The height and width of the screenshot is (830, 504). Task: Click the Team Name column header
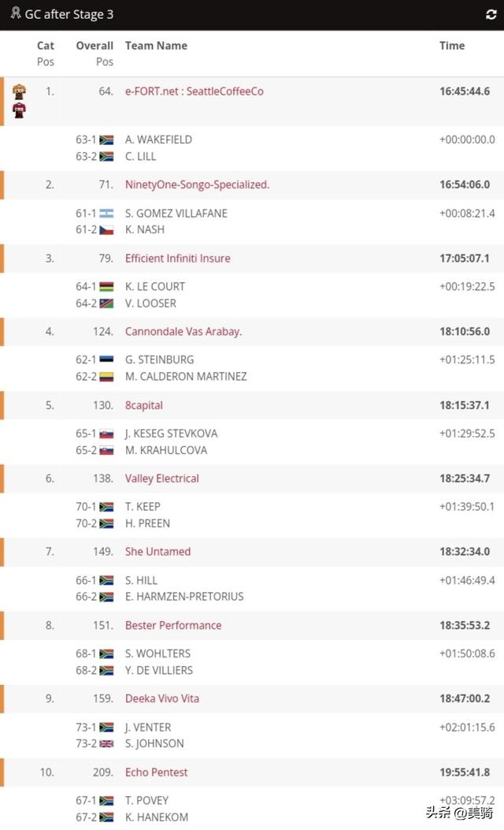click(x=156, y=46)
